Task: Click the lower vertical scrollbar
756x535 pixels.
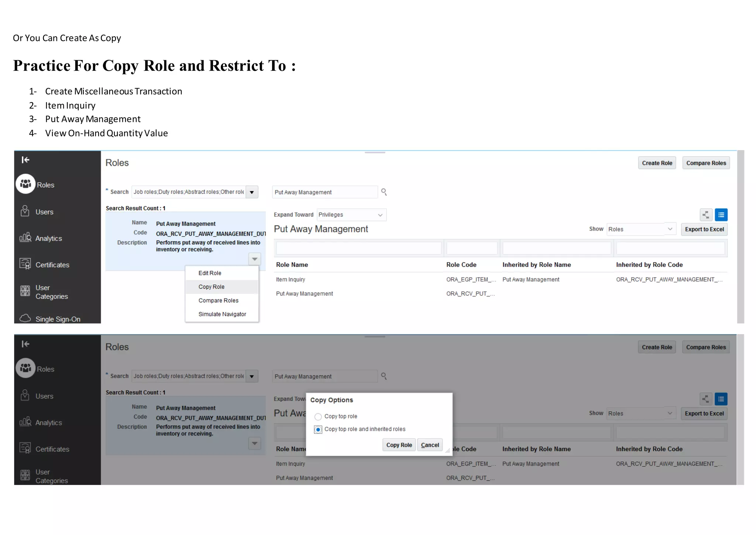Action: (740, 410)
